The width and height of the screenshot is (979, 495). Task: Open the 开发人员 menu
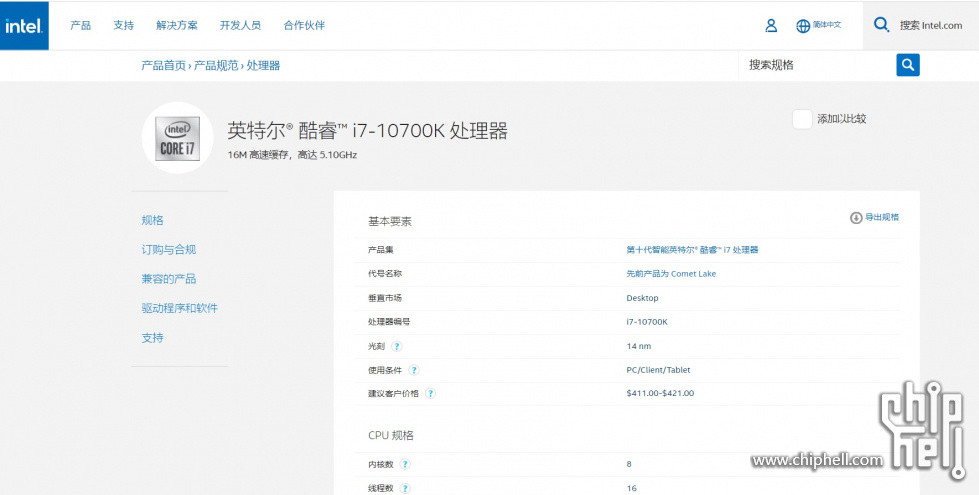point(240,26)
